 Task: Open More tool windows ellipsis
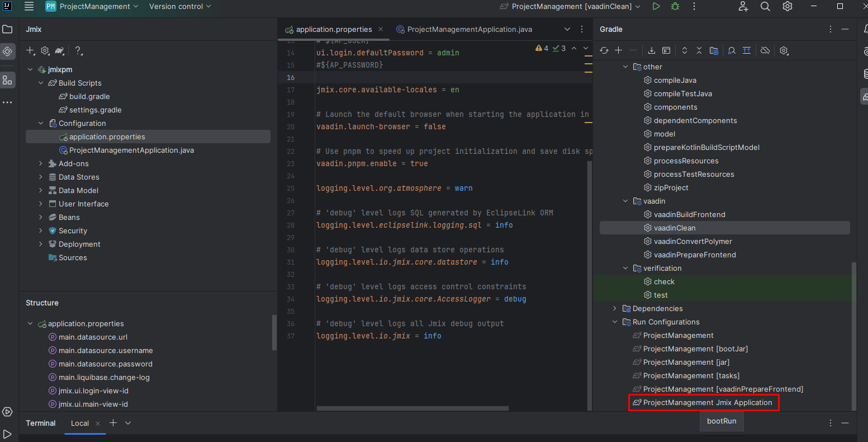(7, 102)
